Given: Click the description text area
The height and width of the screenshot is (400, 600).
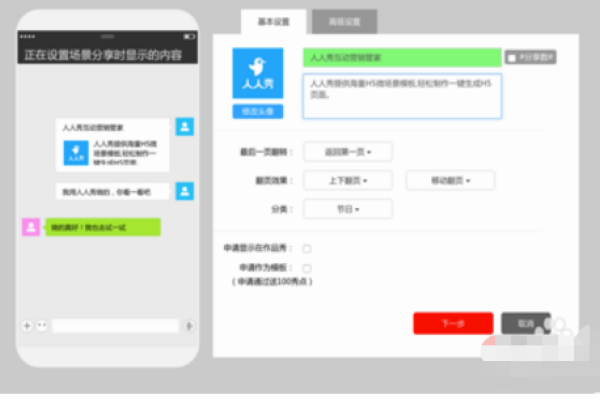Looking at the screenshot, I should tap(402, 96).
